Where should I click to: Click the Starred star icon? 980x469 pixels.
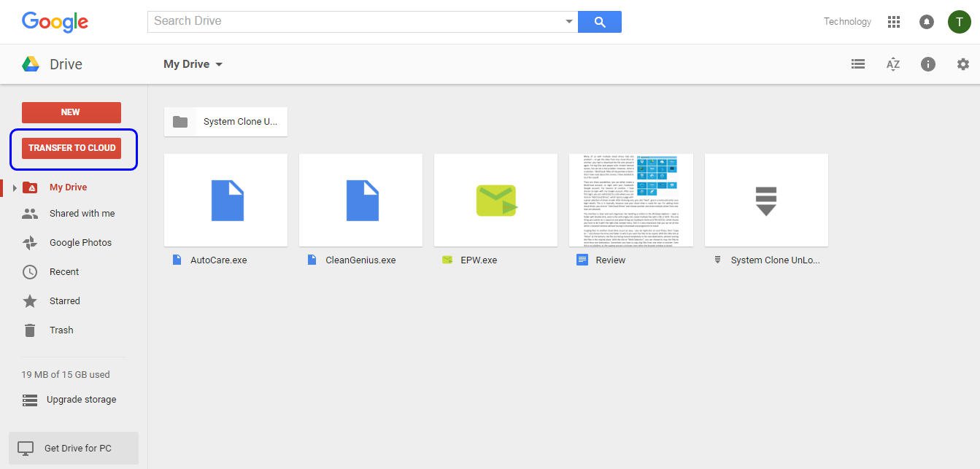(30, 301)
